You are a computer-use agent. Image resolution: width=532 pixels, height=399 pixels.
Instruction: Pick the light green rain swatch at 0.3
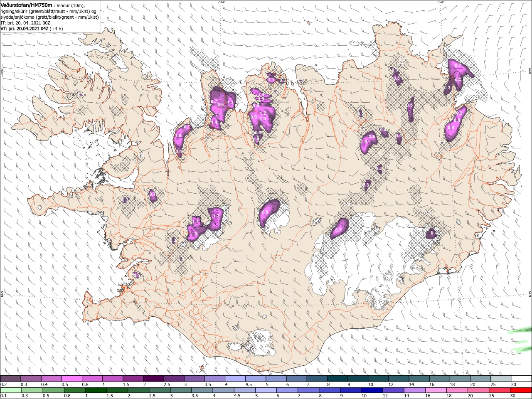click(x=32, y=390)
